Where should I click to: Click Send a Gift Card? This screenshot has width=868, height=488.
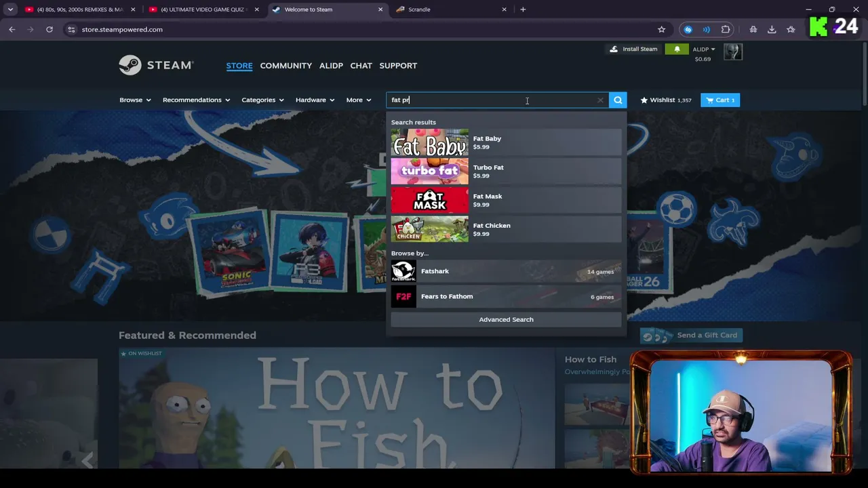[x=691, y=335]
